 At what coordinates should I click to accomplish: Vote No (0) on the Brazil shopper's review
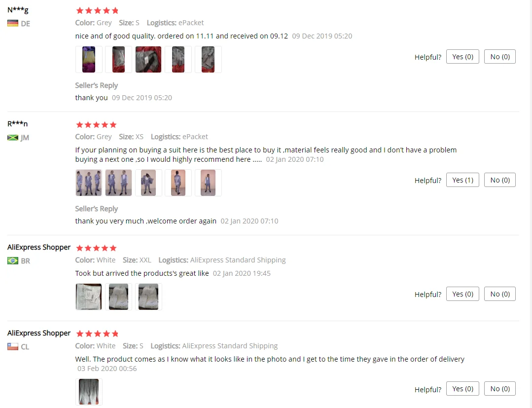pyautogui.click(x=500, y=294)
